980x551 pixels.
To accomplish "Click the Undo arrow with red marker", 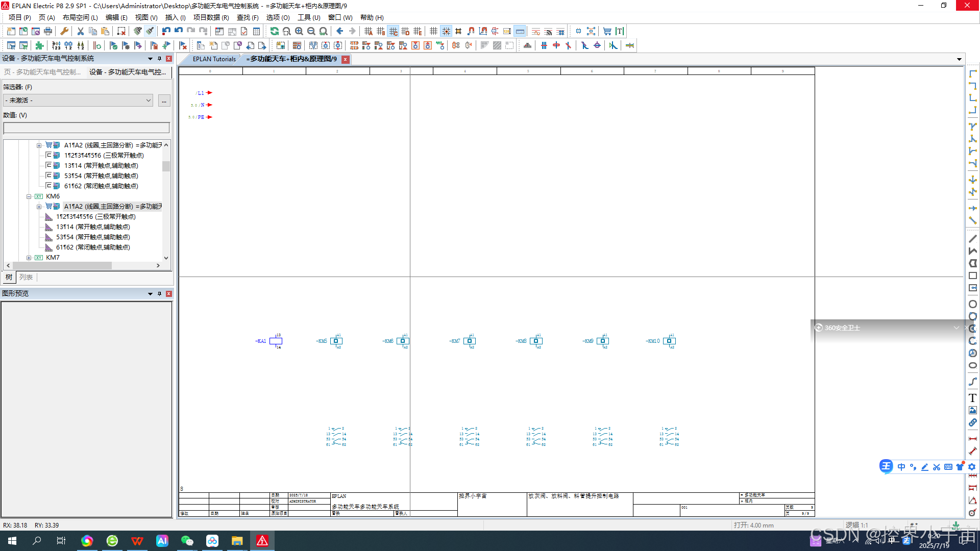I will [166, 32].
